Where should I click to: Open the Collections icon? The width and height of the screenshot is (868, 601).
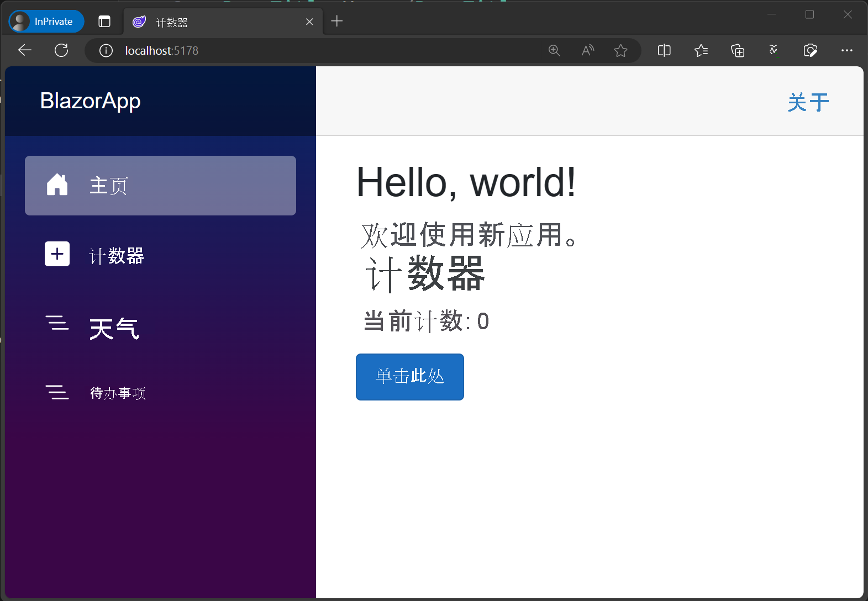(738, 51)
